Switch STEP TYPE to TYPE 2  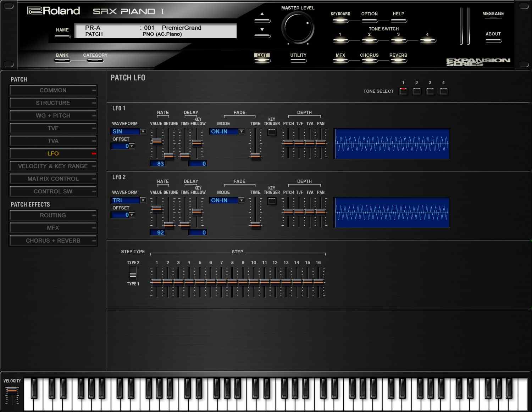pyautogui.click(x=133, y=270)
